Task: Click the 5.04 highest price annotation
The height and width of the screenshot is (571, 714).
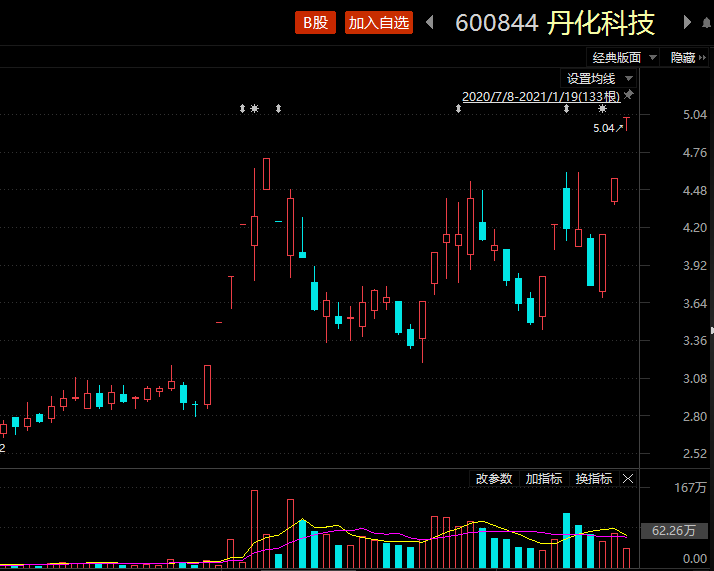Action: point(607,128)
